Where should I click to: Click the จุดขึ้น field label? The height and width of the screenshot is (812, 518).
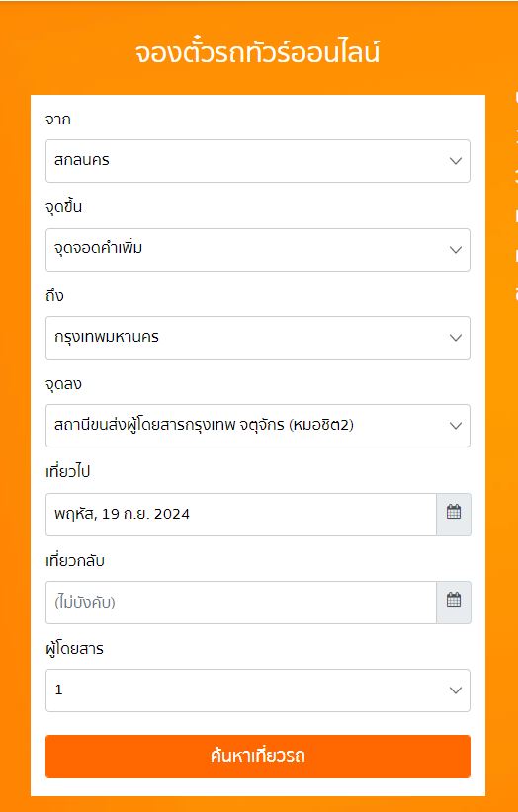[63, 207]
